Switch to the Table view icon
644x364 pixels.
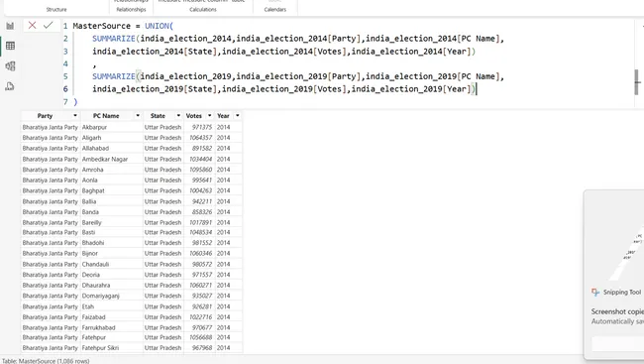[x=10, y=46]
